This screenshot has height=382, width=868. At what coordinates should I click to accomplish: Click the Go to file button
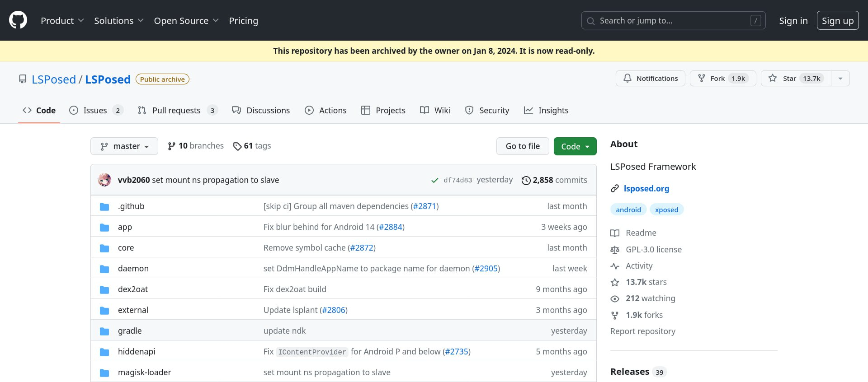(523, 146)
